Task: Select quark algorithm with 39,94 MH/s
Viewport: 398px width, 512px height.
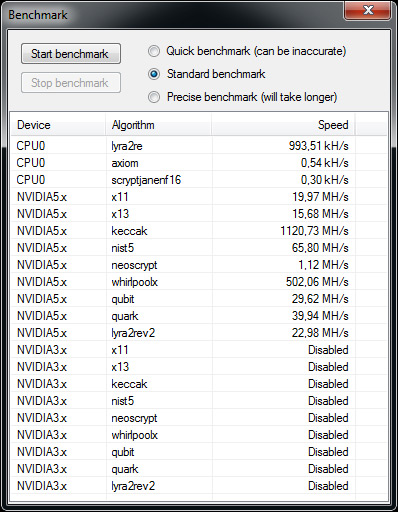Action: click(199, 316)
